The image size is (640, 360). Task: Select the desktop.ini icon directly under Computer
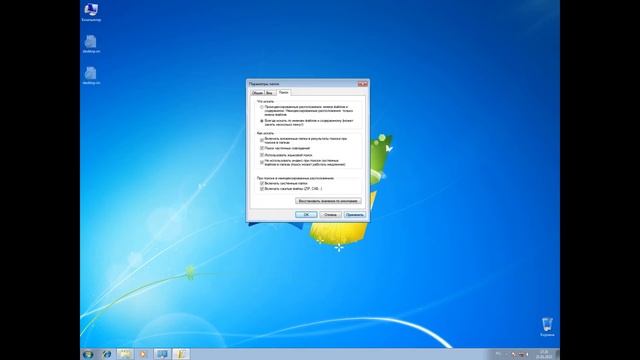(91, 44)
